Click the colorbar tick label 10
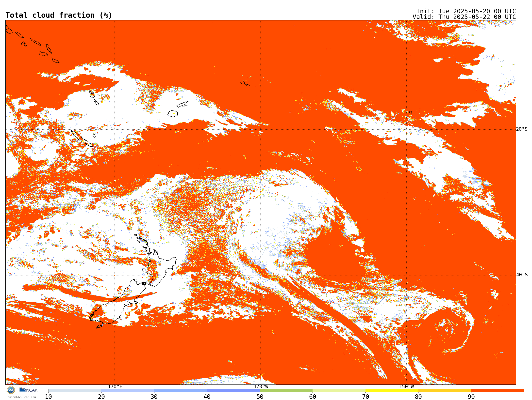The height and width of the screenshot is (400, 532). coord(49,397)
